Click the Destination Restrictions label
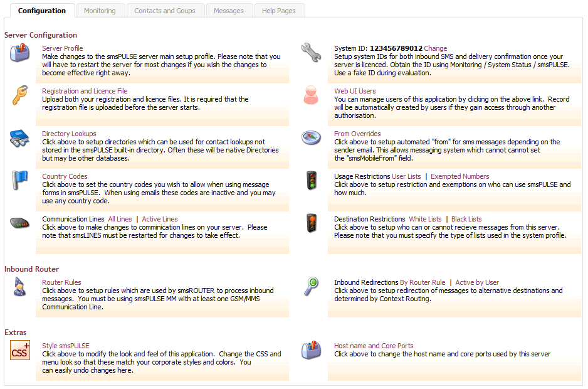 pyautogui.click(x=370, y=219)
